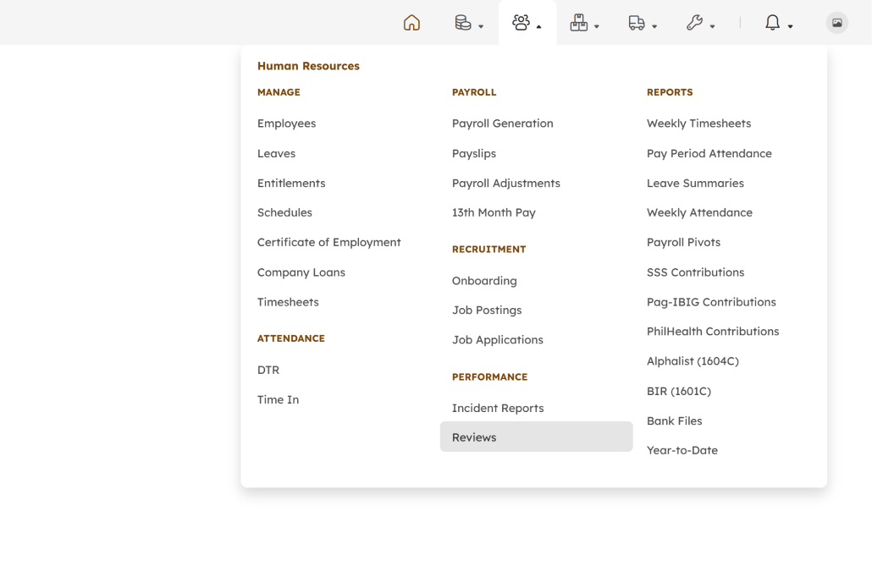Image resolution: width=872 pixels, height=588 pixels.
Task: View Pay Period Attendance report
Action: 709,153
